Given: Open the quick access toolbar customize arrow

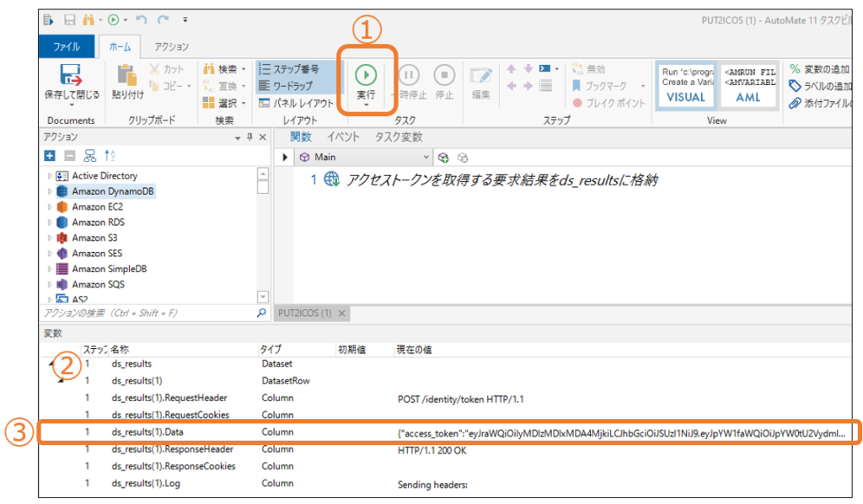Looking at the screenshot, I should point(185,20).
